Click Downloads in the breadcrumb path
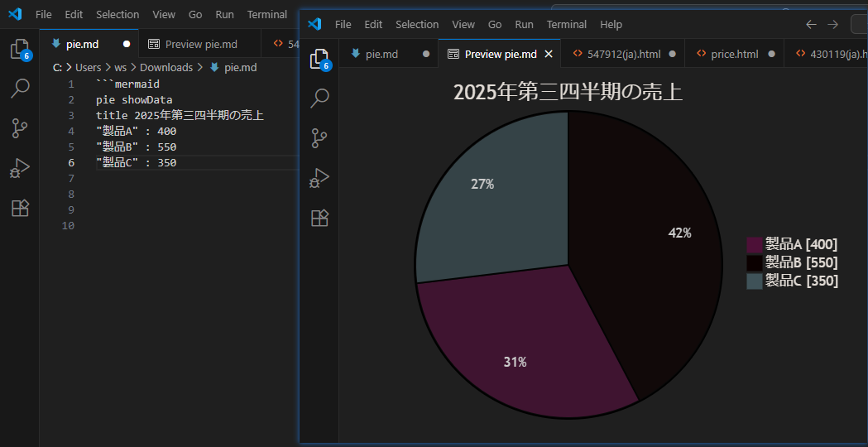 click(166, 68)
